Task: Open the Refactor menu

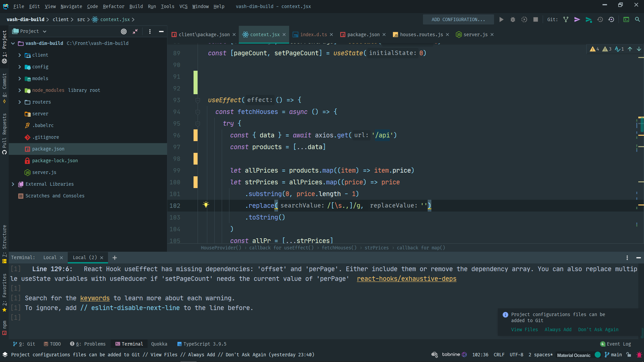Action: click(x=113, y=6)
